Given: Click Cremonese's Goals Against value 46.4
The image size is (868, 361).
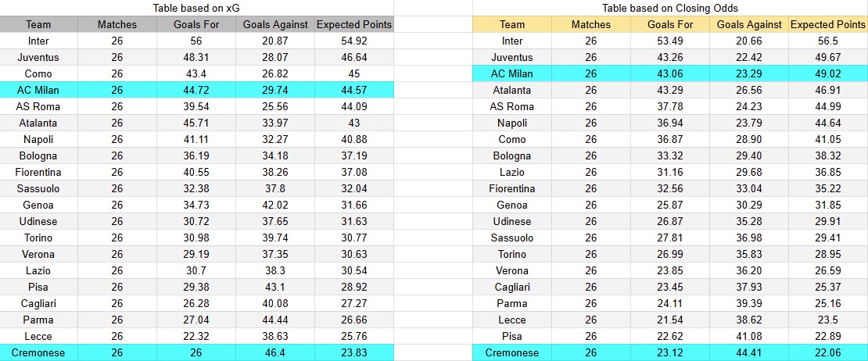Looking at the screenshot, I should [274, 352].
